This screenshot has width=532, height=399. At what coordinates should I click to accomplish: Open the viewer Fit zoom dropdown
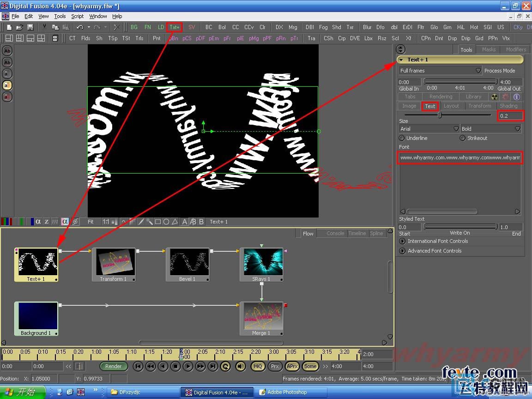click(x=91, y=222)
